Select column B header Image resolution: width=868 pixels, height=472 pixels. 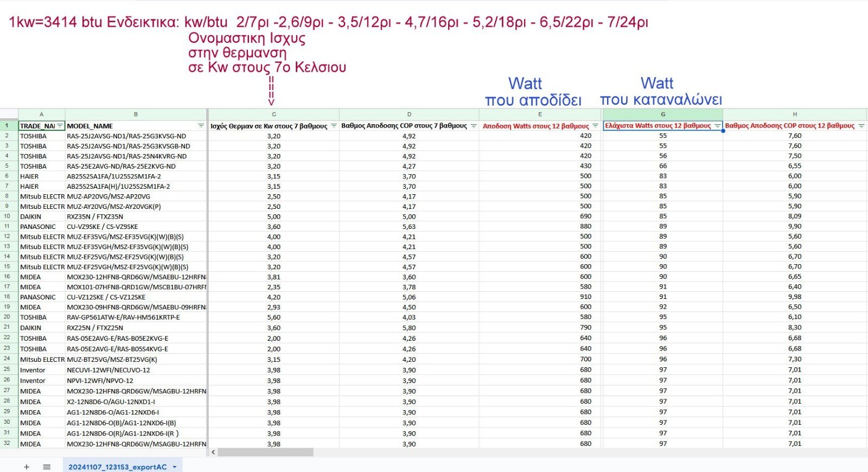click(x=136, y=114)
